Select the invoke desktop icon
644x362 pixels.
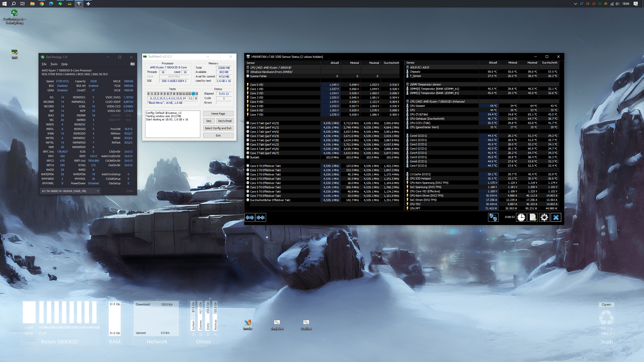coord(248,325)
